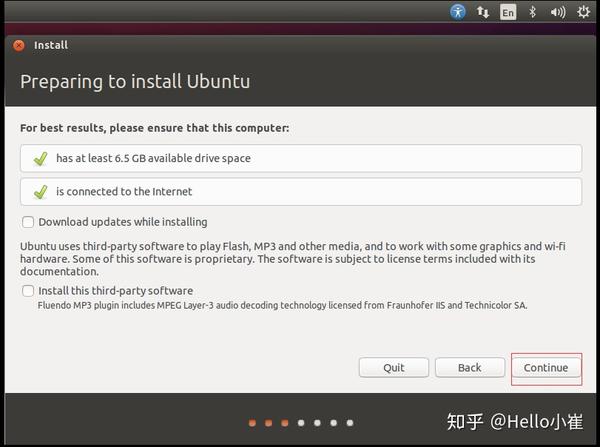
Task: Open the Bluetooth indicator menu
Action: [532, 12]
